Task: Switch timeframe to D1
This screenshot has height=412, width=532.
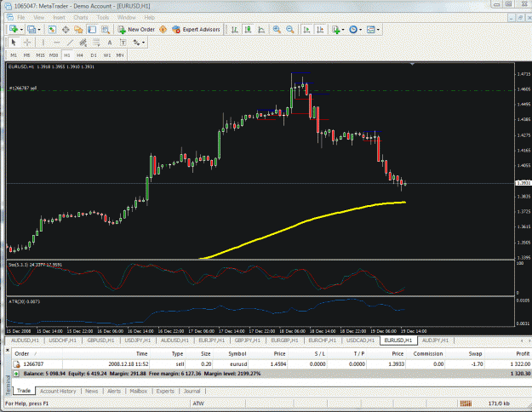Action: click(x=94, y=55)
